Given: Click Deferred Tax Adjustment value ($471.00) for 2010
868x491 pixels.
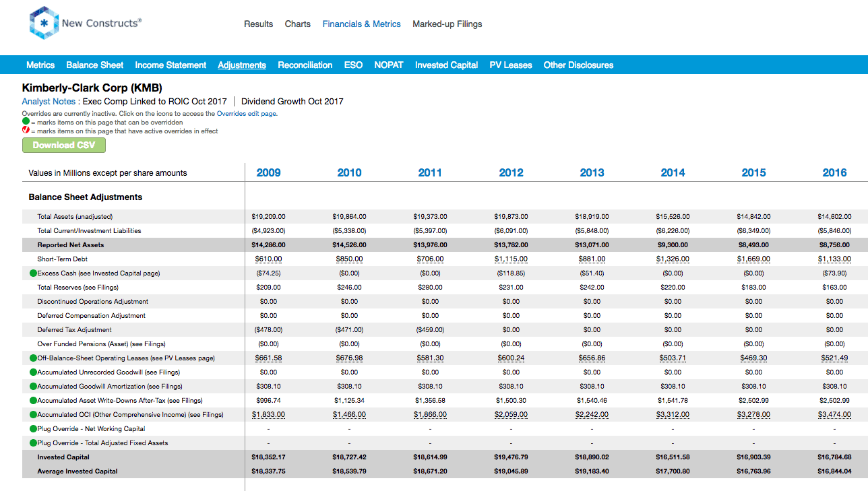Looking at the screenshot, I should point(350,330).
